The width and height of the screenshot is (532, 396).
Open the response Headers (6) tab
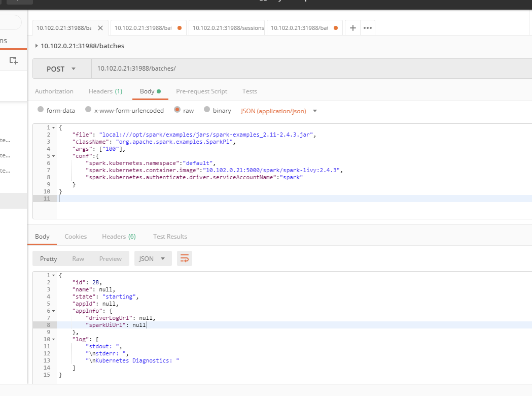119,237
